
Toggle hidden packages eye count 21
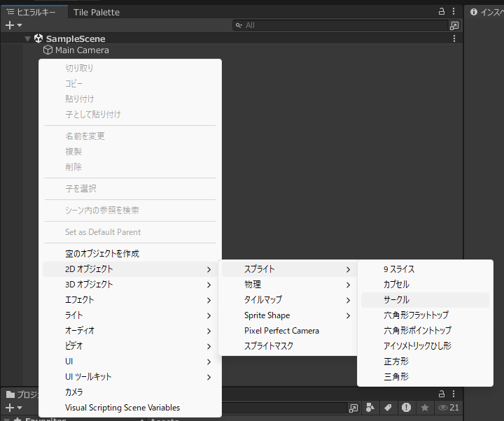[449, 408]
